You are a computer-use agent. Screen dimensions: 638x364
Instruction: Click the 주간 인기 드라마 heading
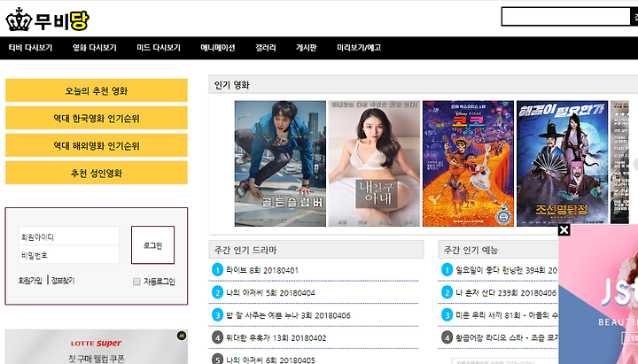click(245, 250)
